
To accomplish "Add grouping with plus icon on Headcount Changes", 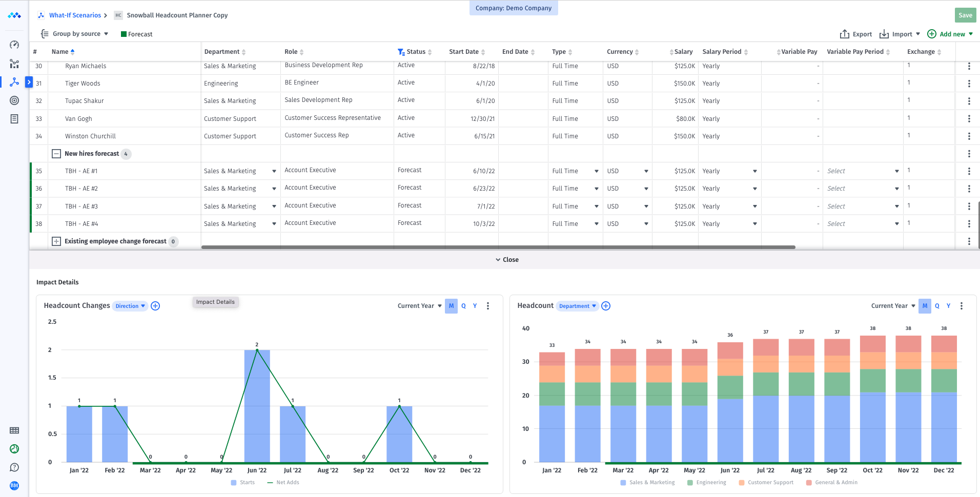I will (x=155, y=306).
